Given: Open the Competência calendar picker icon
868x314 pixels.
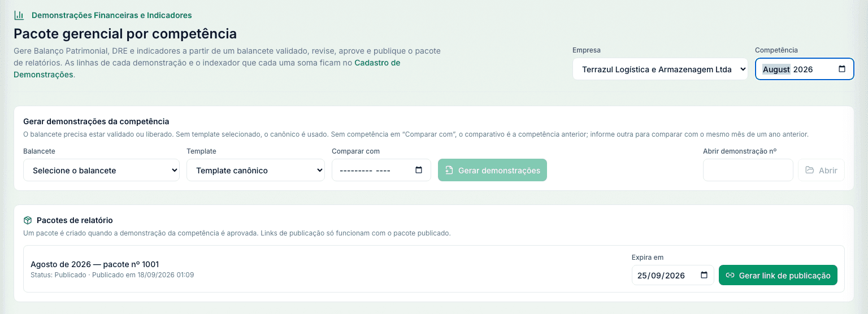Looking at the screenshot, I should (842, 69).
